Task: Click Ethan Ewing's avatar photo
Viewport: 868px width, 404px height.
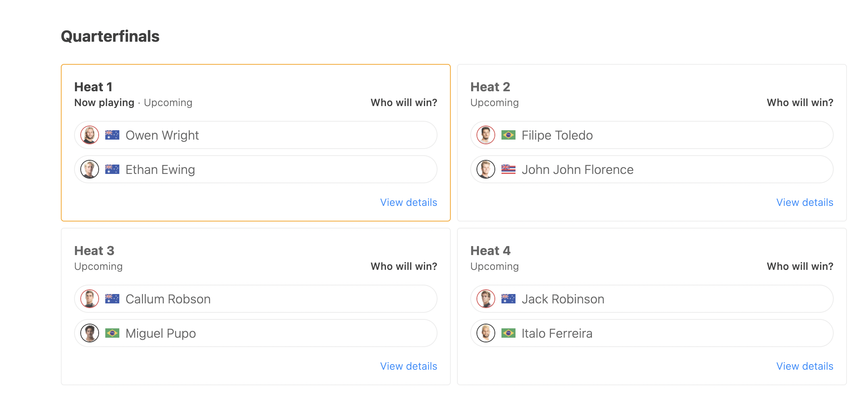Action: click(90, 169)
